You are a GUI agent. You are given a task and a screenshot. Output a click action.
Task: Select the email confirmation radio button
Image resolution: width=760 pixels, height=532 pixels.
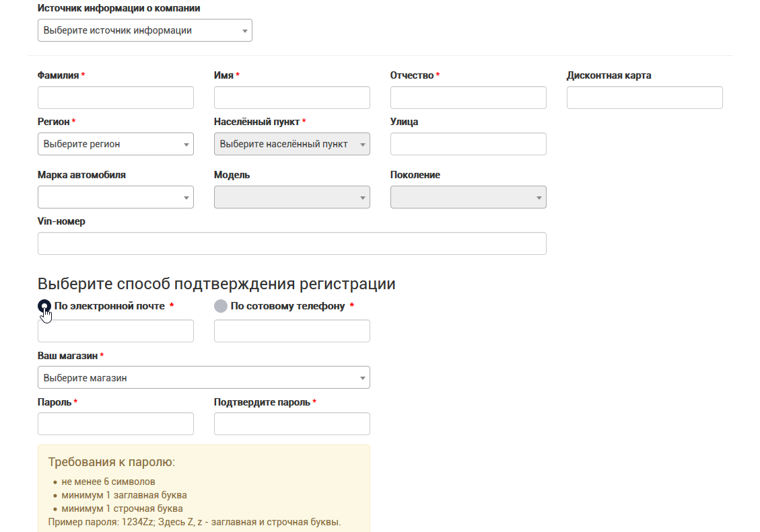pos(44,306)
